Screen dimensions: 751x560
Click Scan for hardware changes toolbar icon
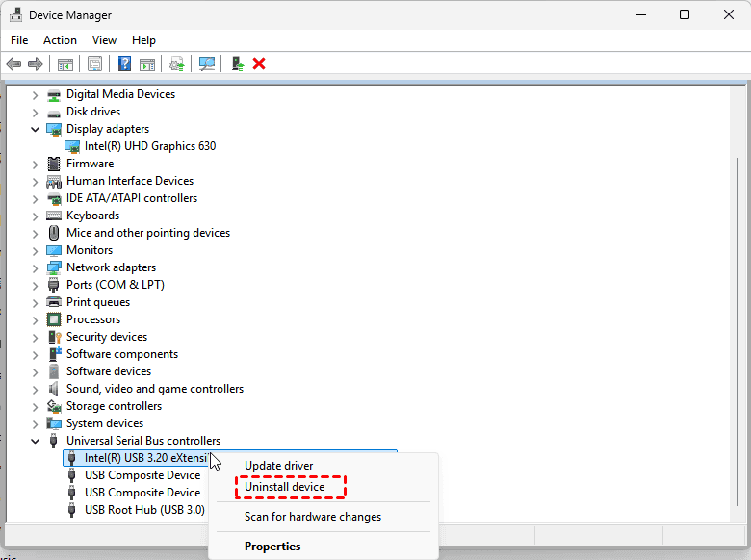pyautogui.click(x=207, y=64)
